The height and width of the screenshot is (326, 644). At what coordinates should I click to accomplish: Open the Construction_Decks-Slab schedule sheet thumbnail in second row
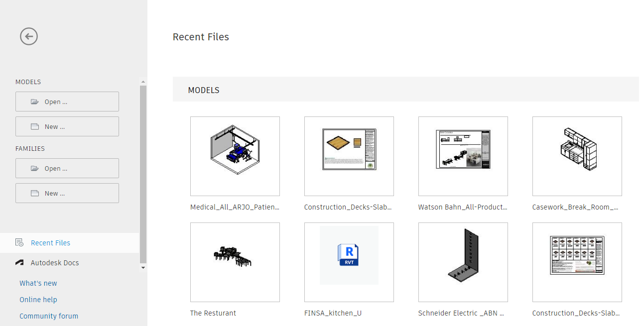[x=577, y=262]
